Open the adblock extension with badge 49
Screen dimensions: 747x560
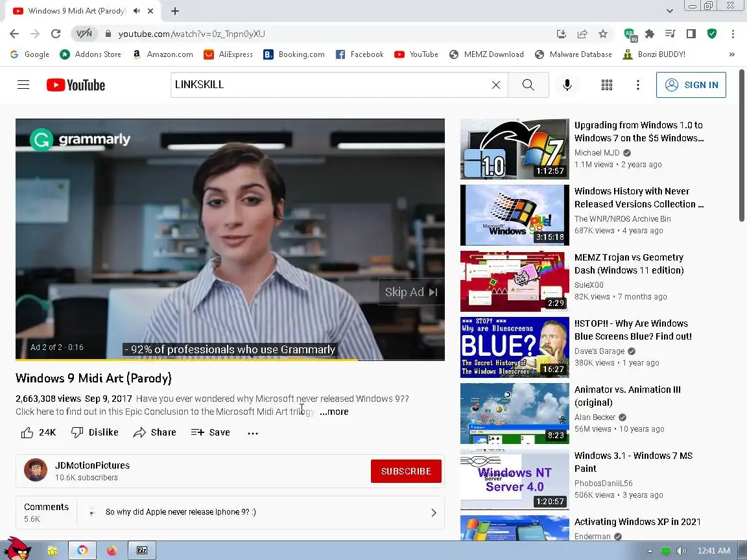click(630, 34)
